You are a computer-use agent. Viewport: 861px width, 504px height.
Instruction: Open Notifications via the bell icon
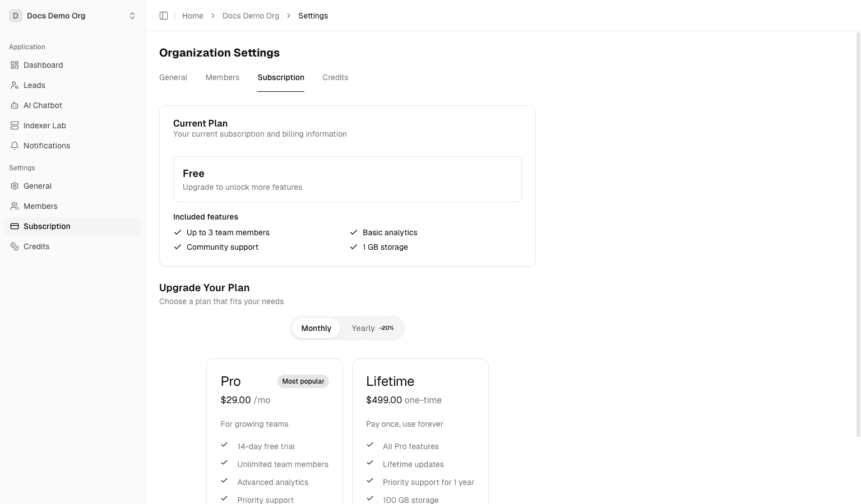pos(15,146)
